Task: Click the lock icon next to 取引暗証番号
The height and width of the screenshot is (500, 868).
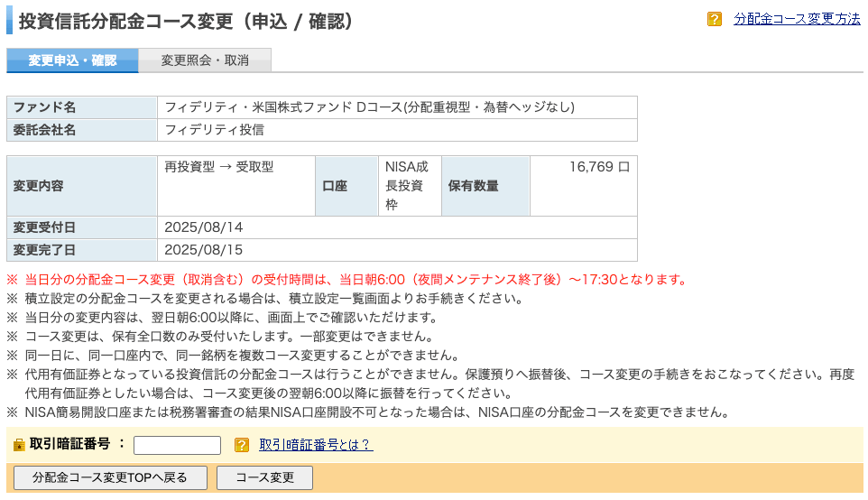Action: [19, 445]
